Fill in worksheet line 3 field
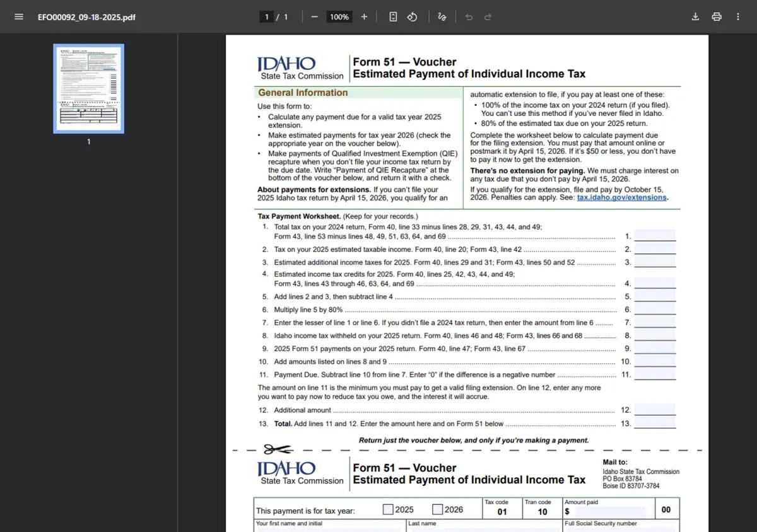The width and height of the screenshot is (757, 532). click(655, 262)
